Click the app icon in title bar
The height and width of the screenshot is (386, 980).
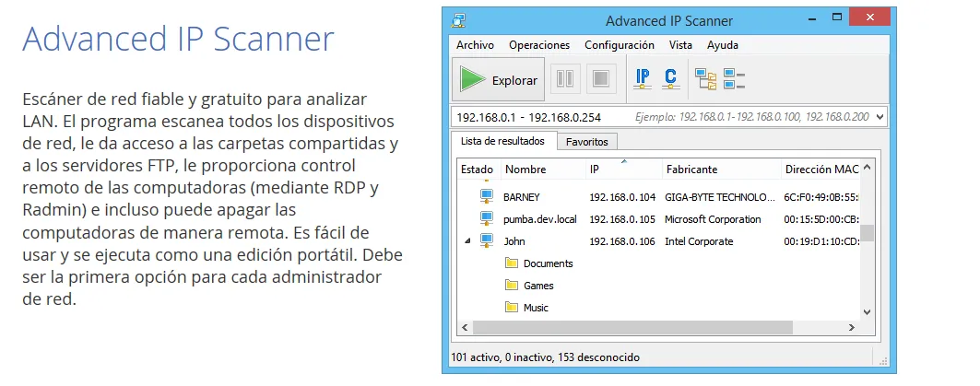coord(458,20)
